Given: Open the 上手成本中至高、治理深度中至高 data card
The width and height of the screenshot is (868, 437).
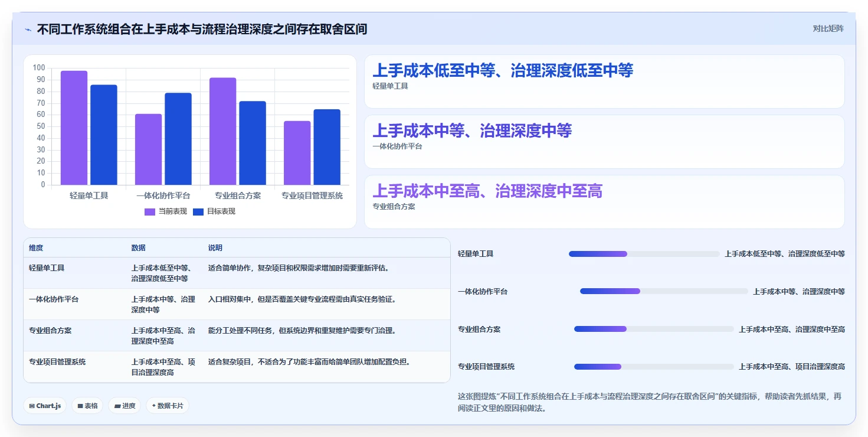Looking at the screenshot, I should [604, 202].
